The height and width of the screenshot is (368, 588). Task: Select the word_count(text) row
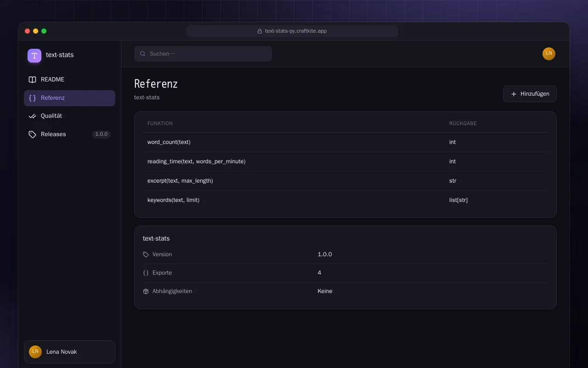345,142
